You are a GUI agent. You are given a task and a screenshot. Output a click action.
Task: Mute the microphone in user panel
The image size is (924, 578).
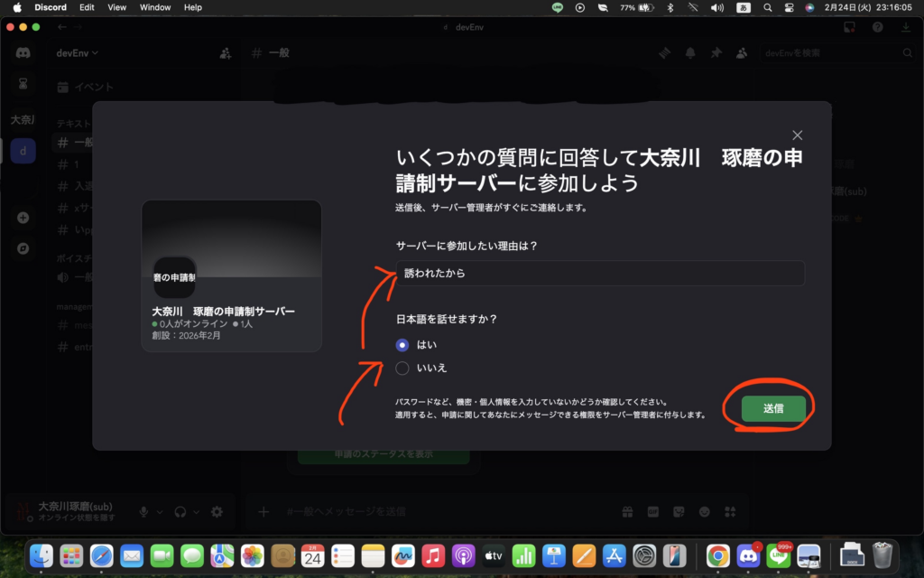pyautogui.click(x=143, y=512)
